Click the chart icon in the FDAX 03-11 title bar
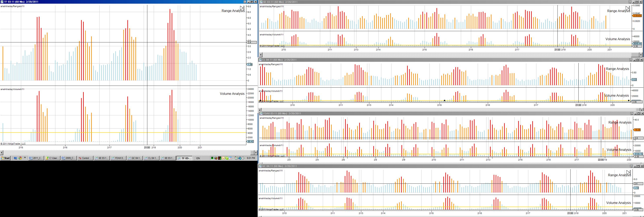Screen dimensions: 644x217 click(x=261, y=114)
